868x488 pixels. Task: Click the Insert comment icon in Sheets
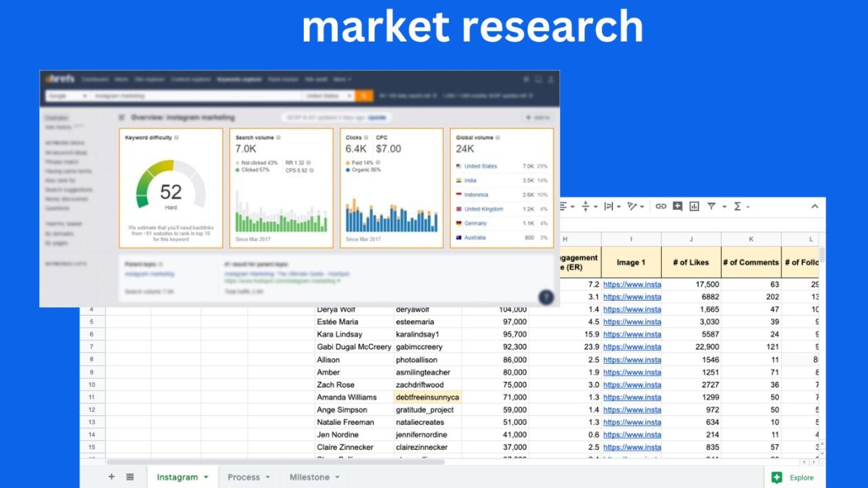pos(678,206)
